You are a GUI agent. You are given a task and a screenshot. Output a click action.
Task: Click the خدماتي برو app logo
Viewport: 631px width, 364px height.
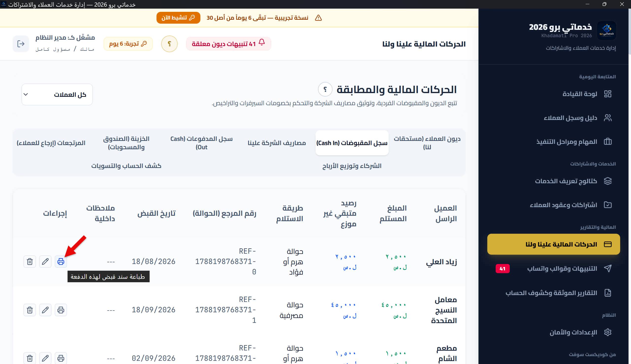(x=607, y=31)
